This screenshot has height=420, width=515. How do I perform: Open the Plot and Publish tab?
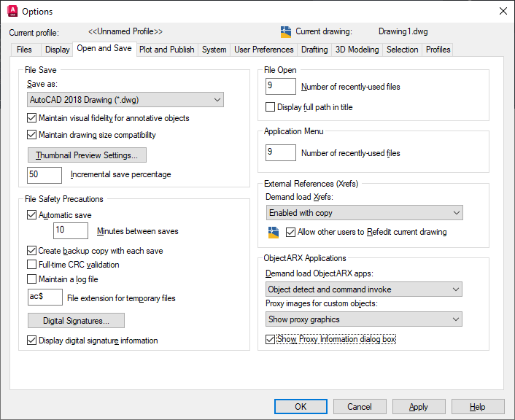point(167,50)
